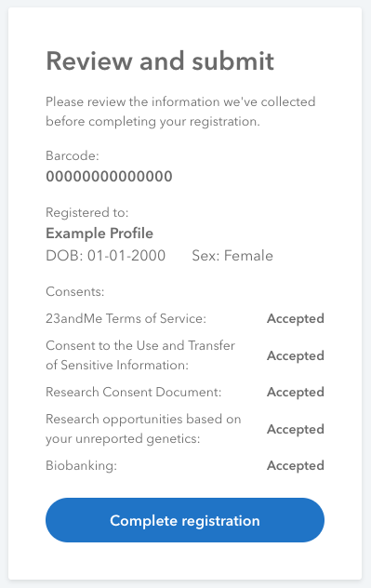Click the barcode number 00000000000000
This screenshot has height=588, width=371.
click(109, 176)
